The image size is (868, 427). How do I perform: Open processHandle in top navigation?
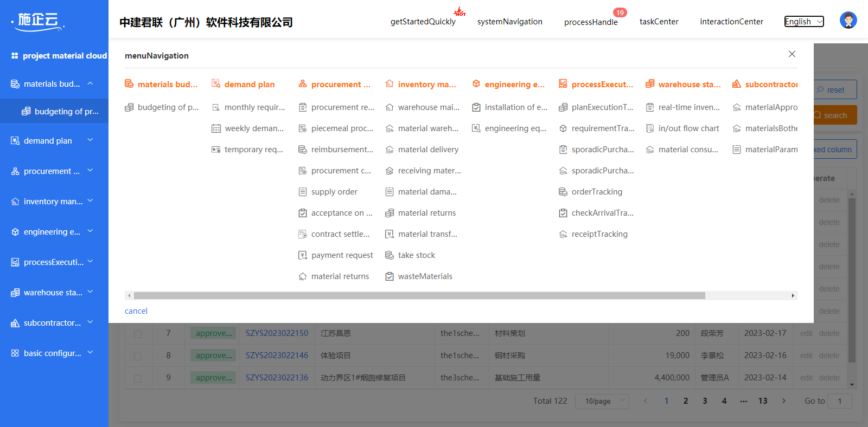[x=591, y=22]
